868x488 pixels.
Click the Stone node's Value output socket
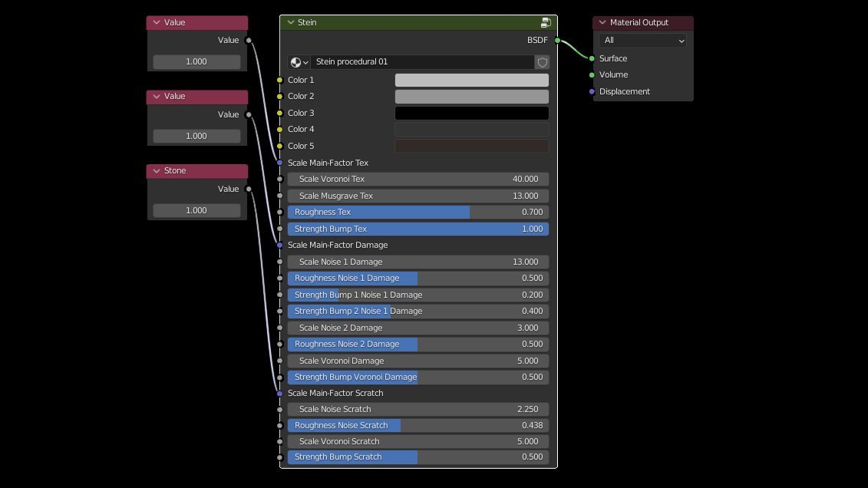tap(248, 189)
